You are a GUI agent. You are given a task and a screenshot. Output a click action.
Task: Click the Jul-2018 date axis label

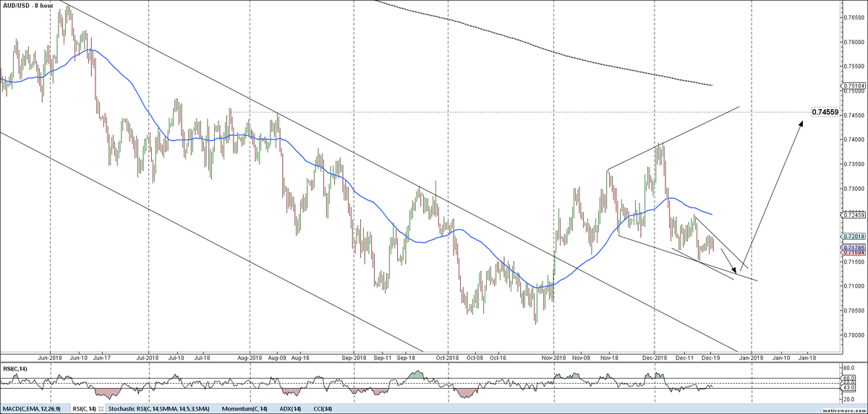(x=148, y=357)
